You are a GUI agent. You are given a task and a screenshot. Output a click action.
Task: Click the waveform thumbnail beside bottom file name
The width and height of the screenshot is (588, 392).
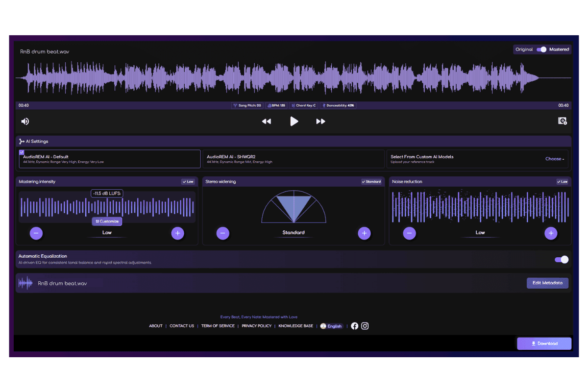pyautogui.click(x=25, y=283)
